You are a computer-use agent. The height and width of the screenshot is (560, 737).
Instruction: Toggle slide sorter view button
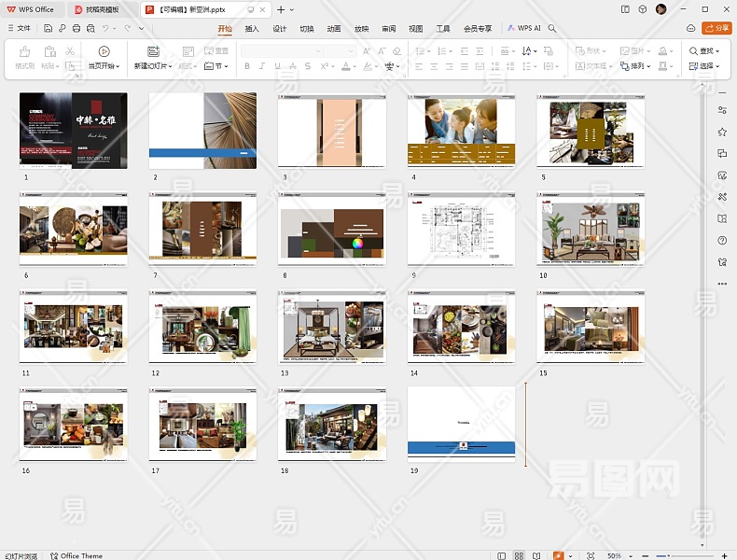click(517, 555)
